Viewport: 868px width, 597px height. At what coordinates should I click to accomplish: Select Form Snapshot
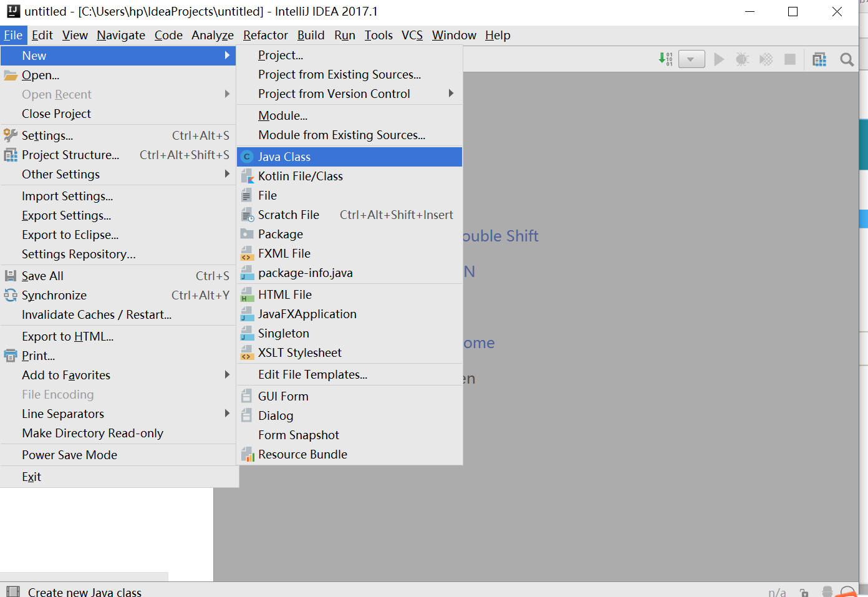[x=349, y=435]
